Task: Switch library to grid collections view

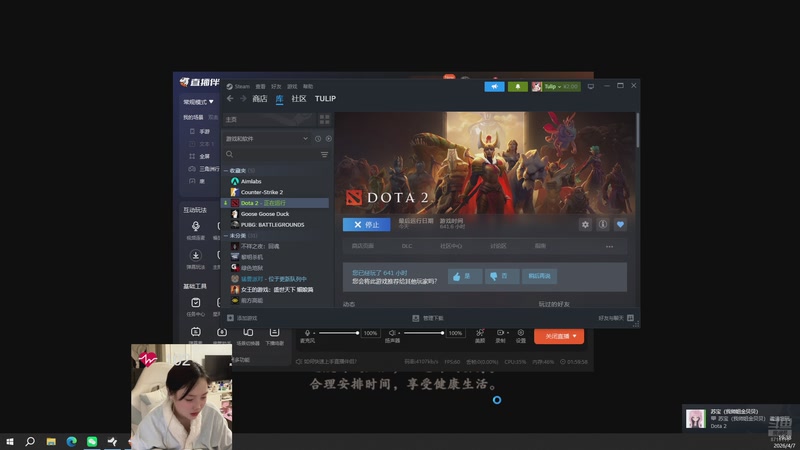Action: click(324, 119)
